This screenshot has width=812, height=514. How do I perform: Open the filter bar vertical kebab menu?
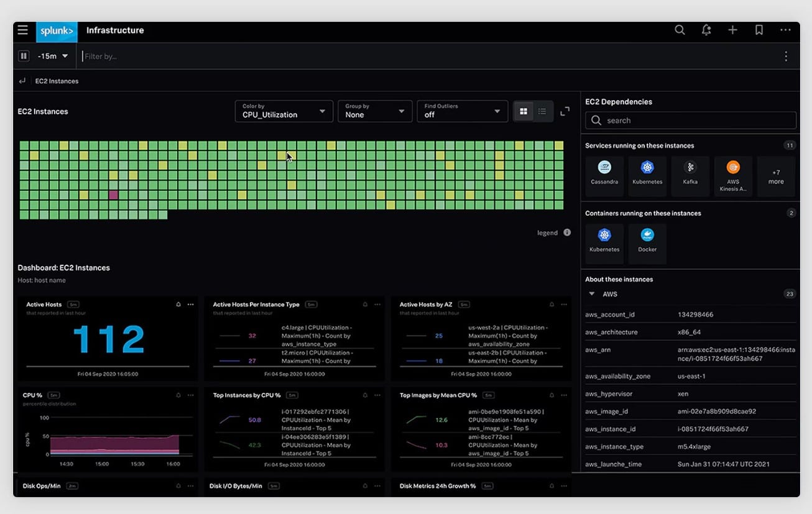(786, 56)
